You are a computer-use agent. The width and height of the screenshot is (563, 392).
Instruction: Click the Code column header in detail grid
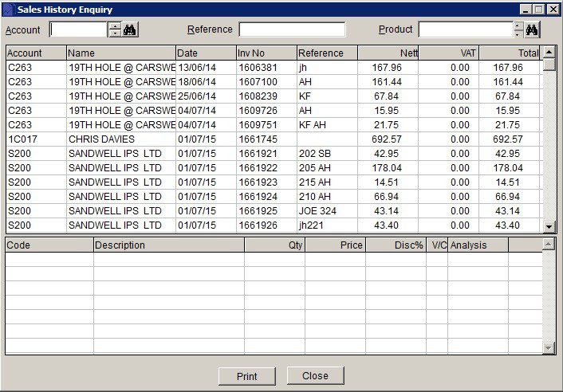(x=49, y=245)
